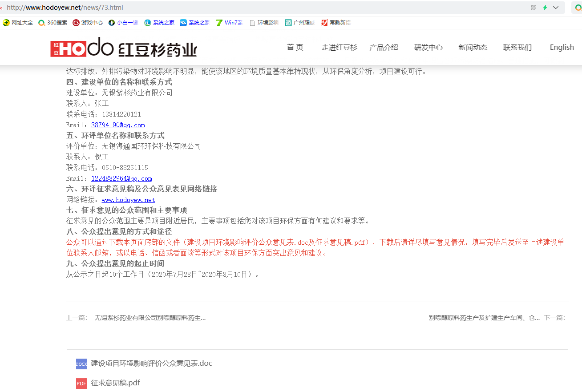This screenshot has width=582, height=392.
Task: Click the 1224882964@qq.com email link
Action: [x=121, y=178]
